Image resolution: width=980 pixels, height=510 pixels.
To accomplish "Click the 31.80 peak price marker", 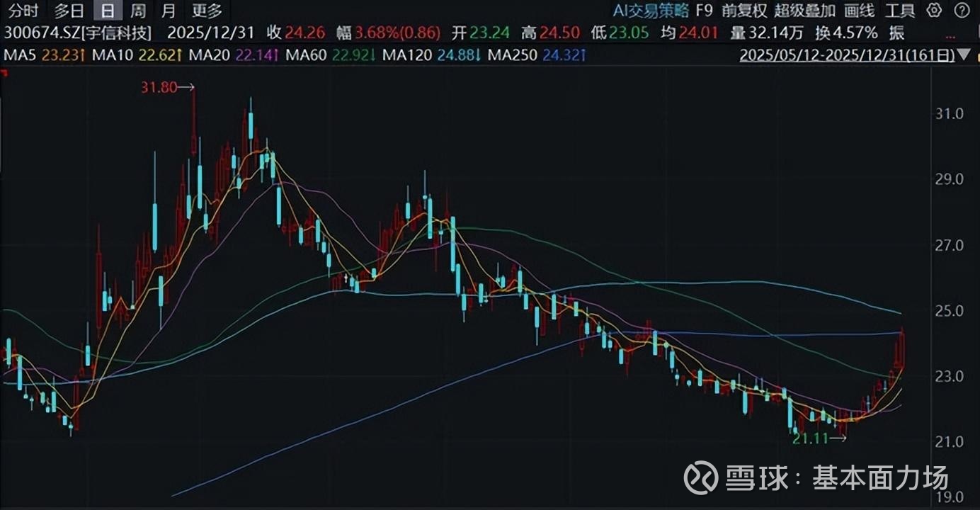I will click(x=167, y=87).
